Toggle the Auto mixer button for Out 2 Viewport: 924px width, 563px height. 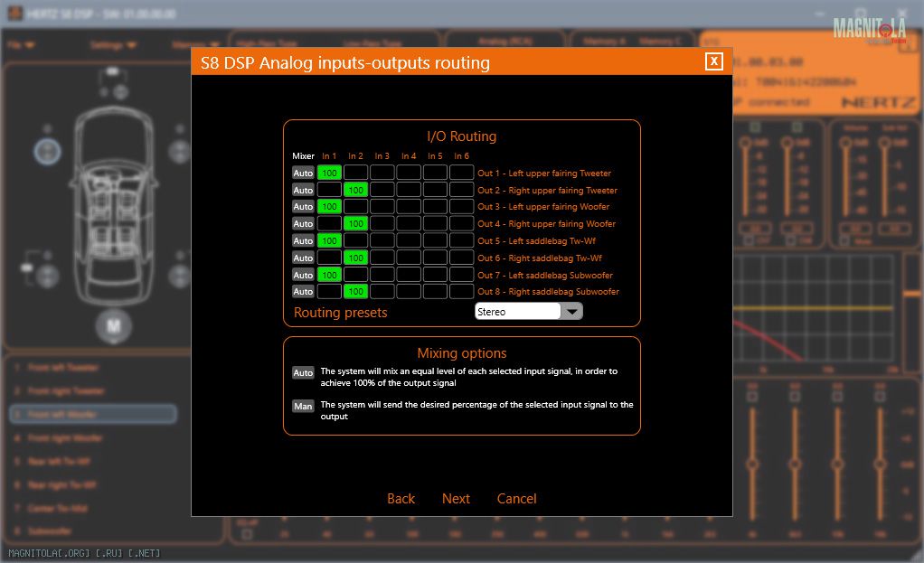click(303, 190)
